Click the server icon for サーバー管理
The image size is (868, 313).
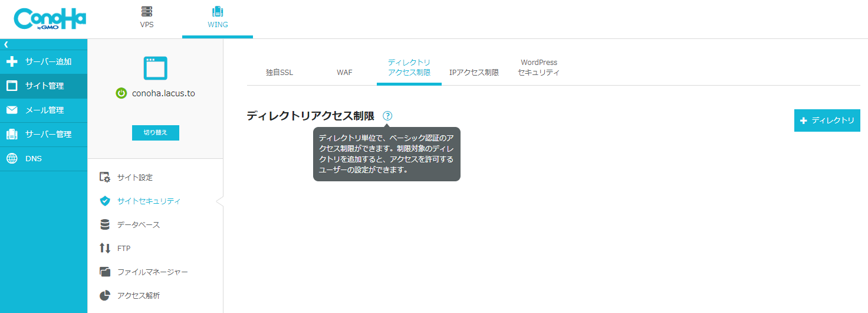(12, 134)
